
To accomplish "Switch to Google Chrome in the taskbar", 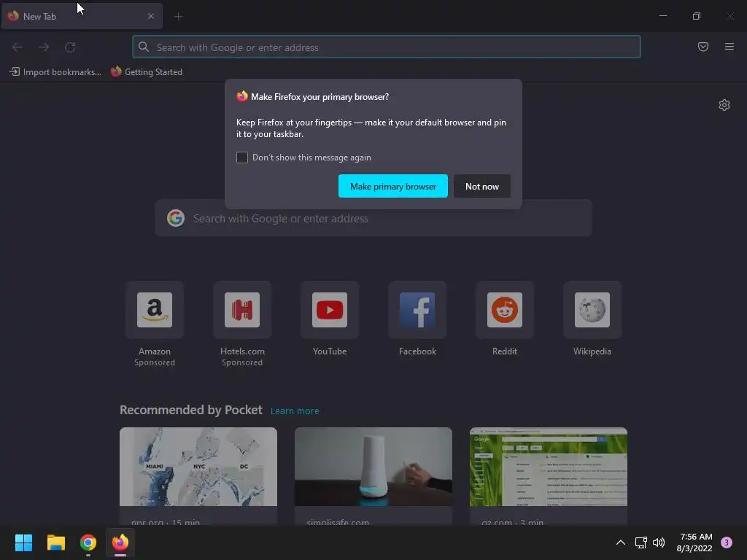I will [x=88, y=542].
